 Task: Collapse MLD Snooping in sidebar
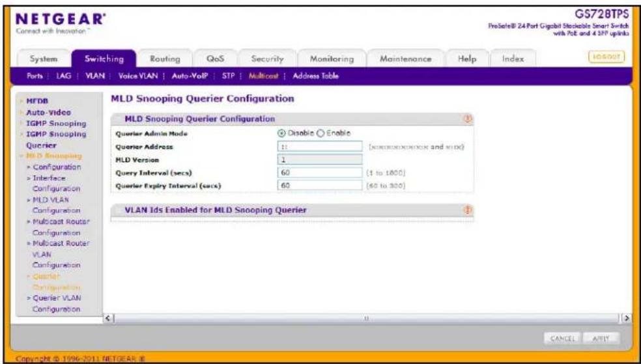(x=53, y=156)
